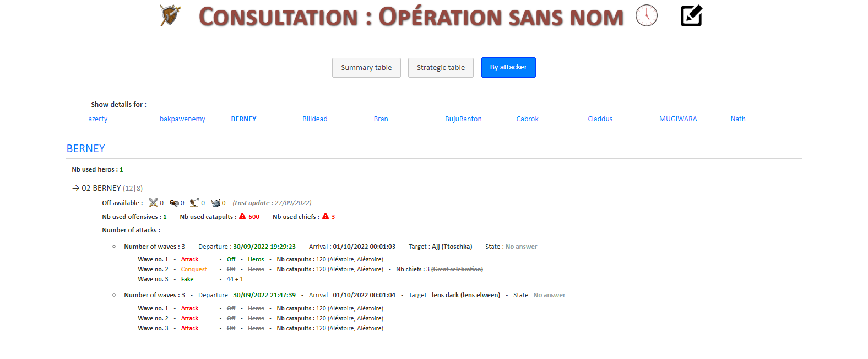The image size is (868, 359).
Task: Show details for MUGIWARA
Action: coord(678,119)
